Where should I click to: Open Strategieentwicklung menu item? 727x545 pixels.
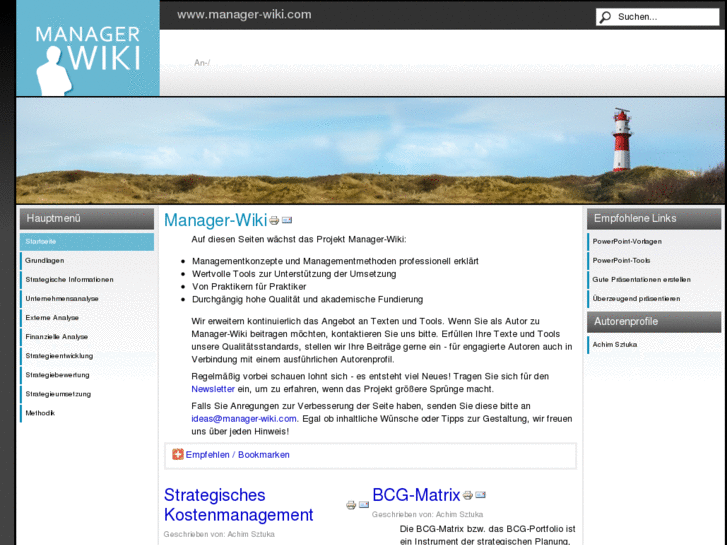coord(87,356)
